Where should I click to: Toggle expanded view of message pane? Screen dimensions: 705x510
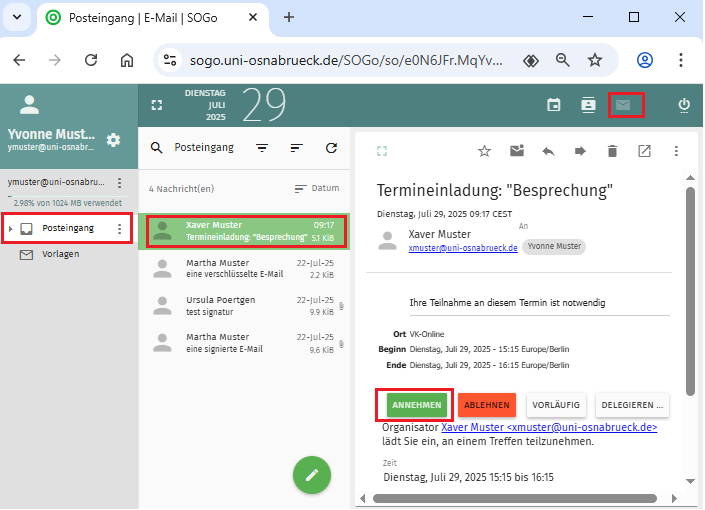click(x=381, y=151)
